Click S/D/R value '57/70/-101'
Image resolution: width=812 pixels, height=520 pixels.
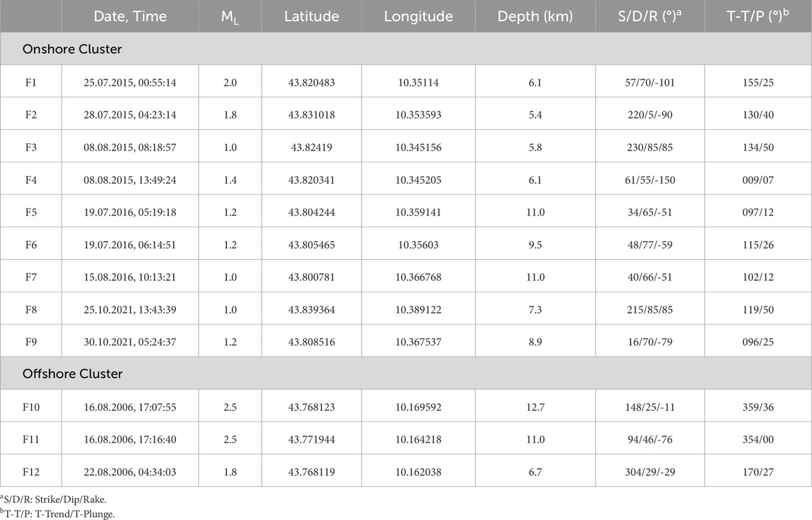(650, 82)
